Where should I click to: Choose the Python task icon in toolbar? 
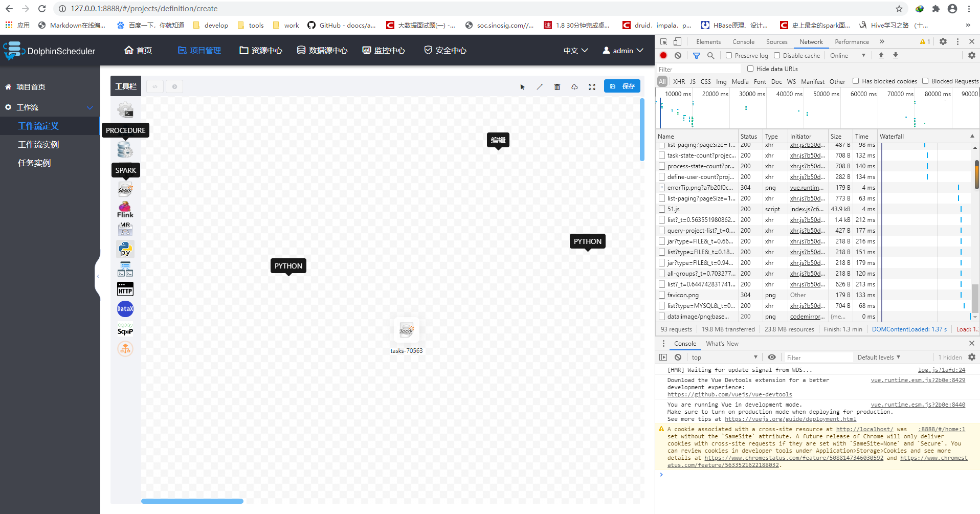(x=125, y=249)
